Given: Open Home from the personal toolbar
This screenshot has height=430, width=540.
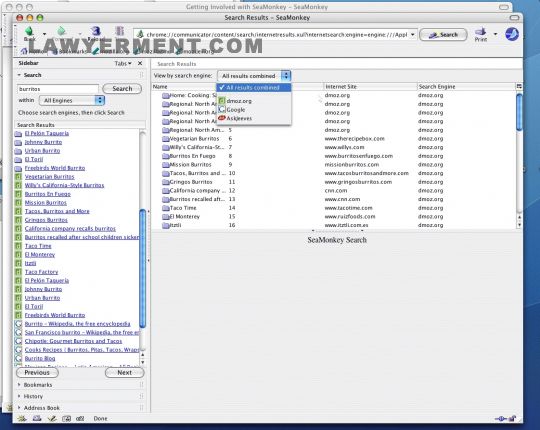Looking at the screenshot, I should (x=33, y=51).
